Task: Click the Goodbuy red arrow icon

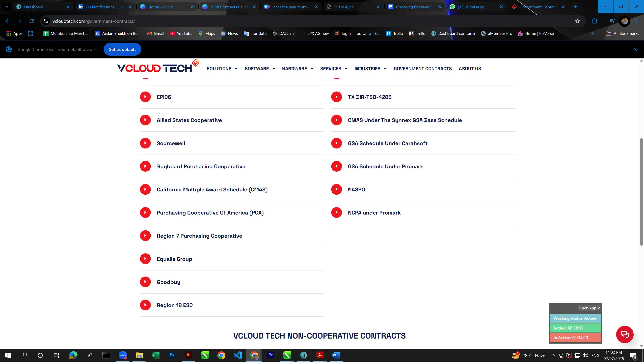Action: [145, 282]
